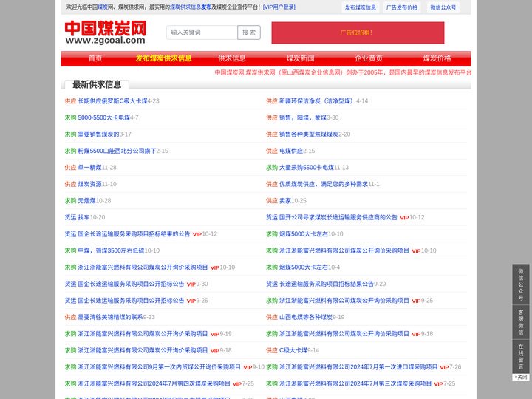Open 需要清徐美锦精煤的联系 listing
532x399 pixels.
(110, 317)
